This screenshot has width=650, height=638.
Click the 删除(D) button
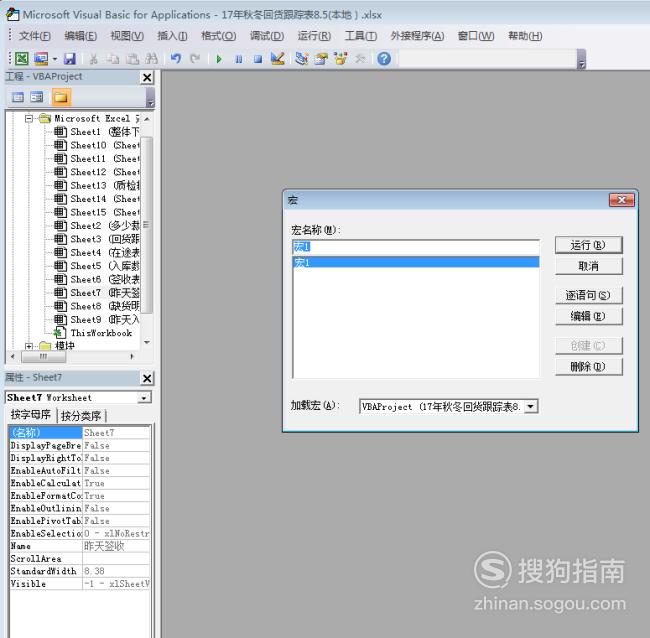pos(588,366)
